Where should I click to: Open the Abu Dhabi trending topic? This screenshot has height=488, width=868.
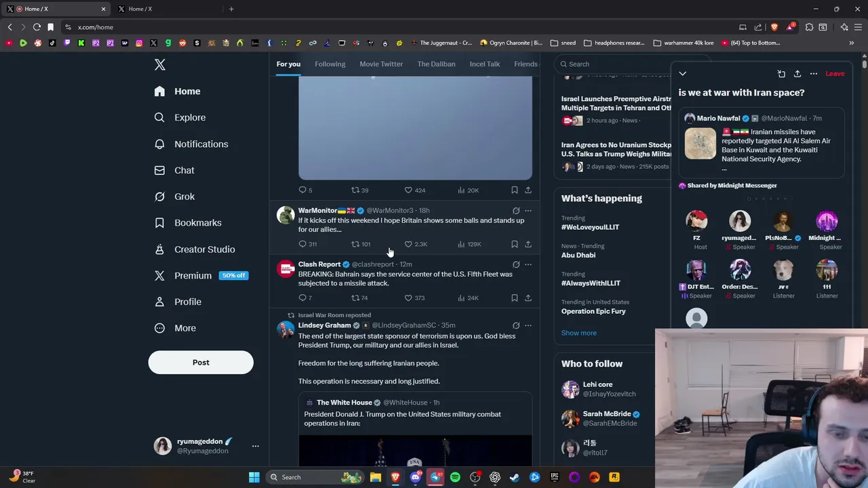click(x=578, y=255)
